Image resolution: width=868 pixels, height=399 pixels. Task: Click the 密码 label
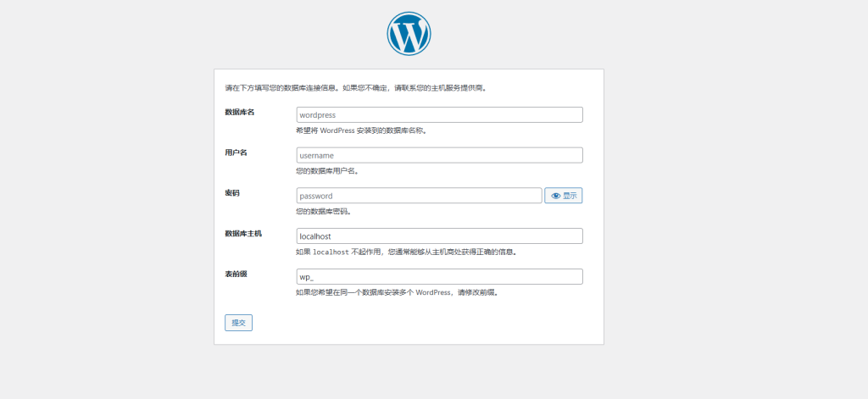[x=232, y=192]
